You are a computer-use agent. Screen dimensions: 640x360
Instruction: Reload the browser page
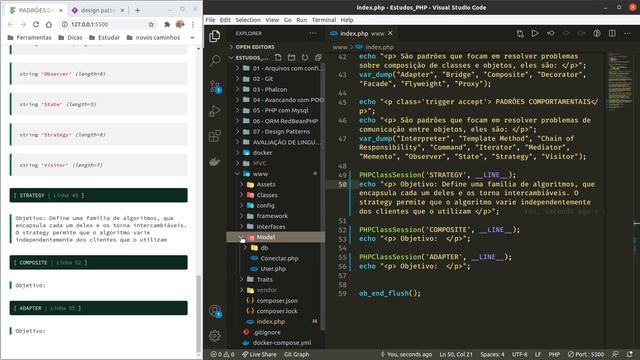coord(36,24)
